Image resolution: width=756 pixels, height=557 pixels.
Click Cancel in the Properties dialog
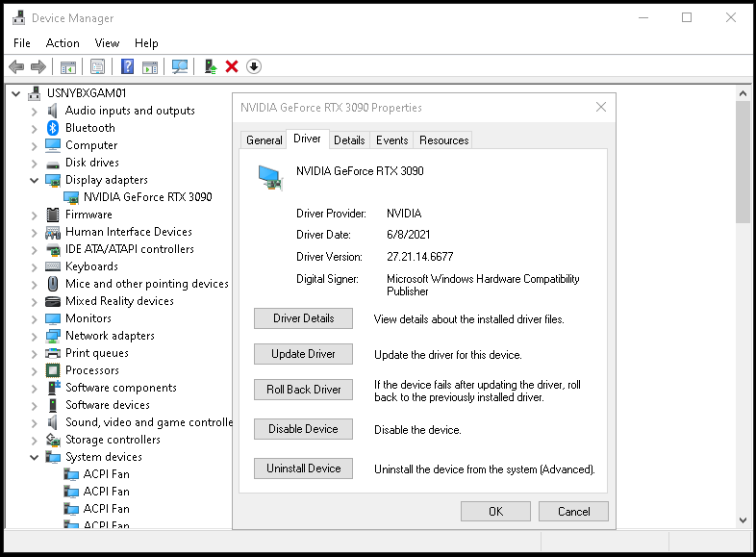pyautogui.click(x=574, y=511)
